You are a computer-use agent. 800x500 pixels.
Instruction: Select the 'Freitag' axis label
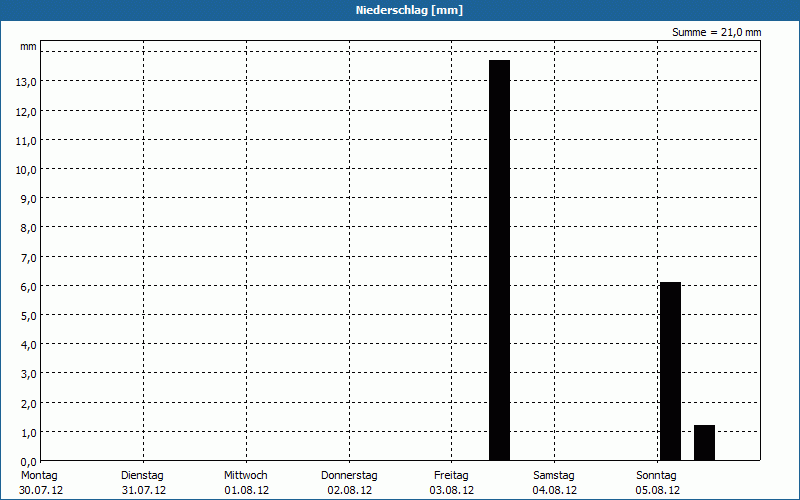coord(452,475)
